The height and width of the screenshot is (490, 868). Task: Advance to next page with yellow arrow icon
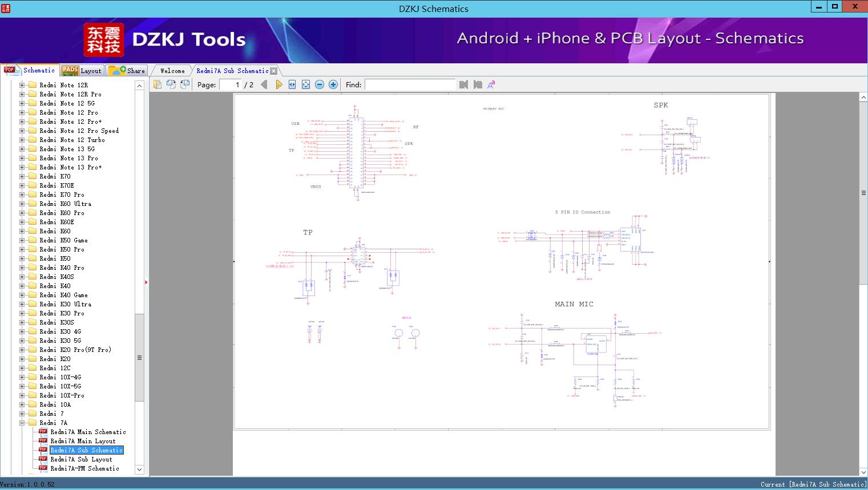(x=278, y=84)
